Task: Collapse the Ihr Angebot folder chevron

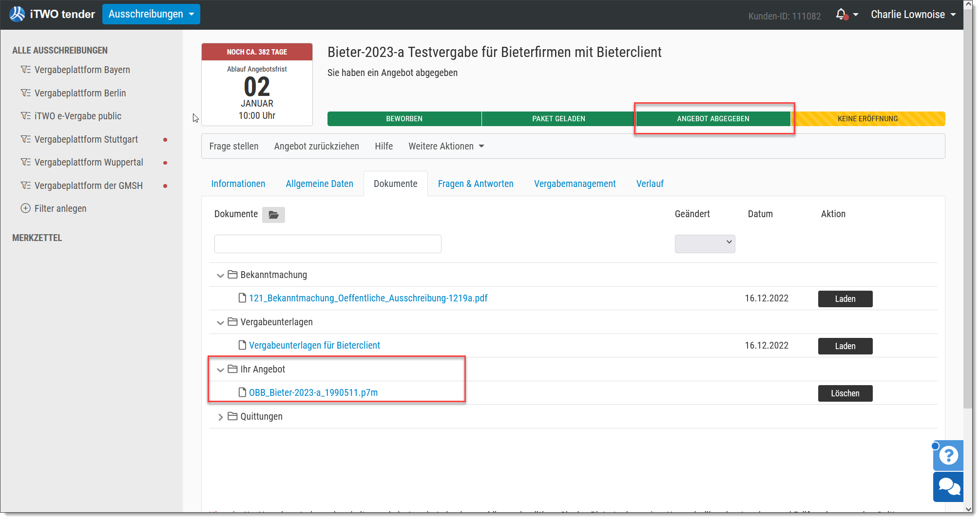Action: 220,370
